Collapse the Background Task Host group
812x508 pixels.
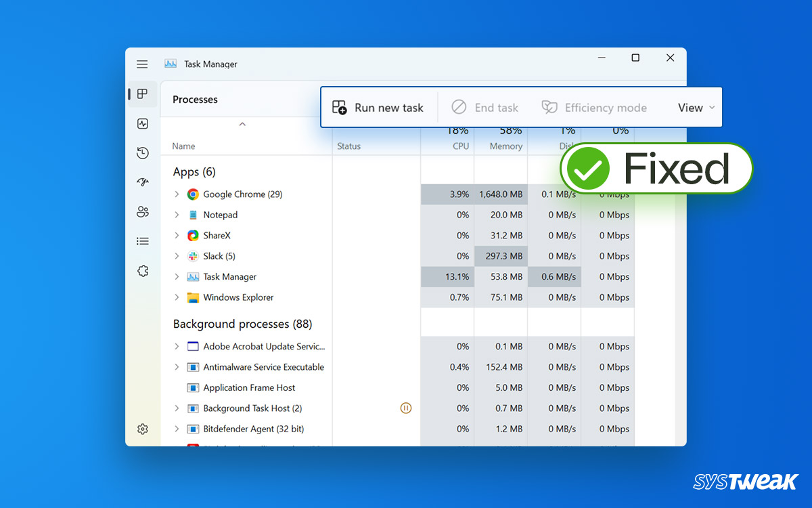[x=177, y=408]
